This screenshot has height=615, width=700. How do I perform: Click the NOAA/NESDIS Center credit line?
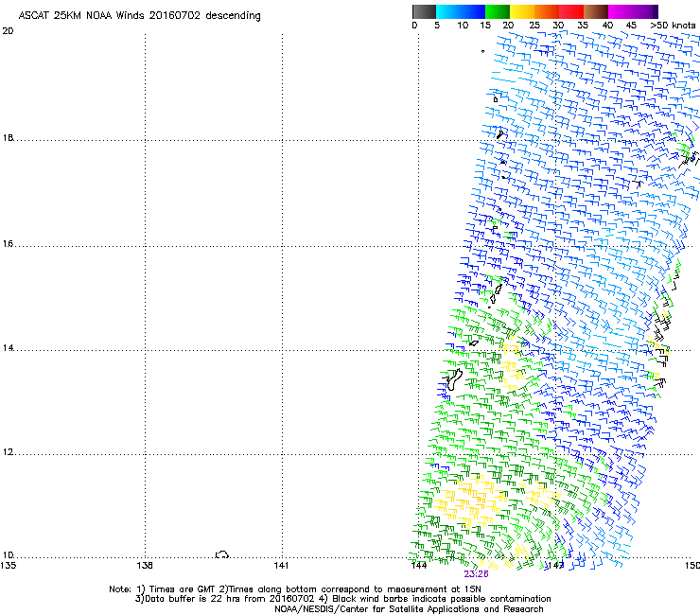pos(409,609)
